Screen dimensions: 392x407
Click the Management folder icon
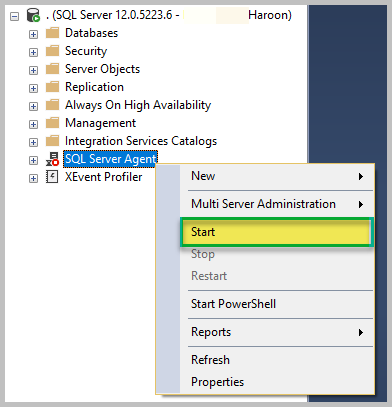(x=52, y=123)
